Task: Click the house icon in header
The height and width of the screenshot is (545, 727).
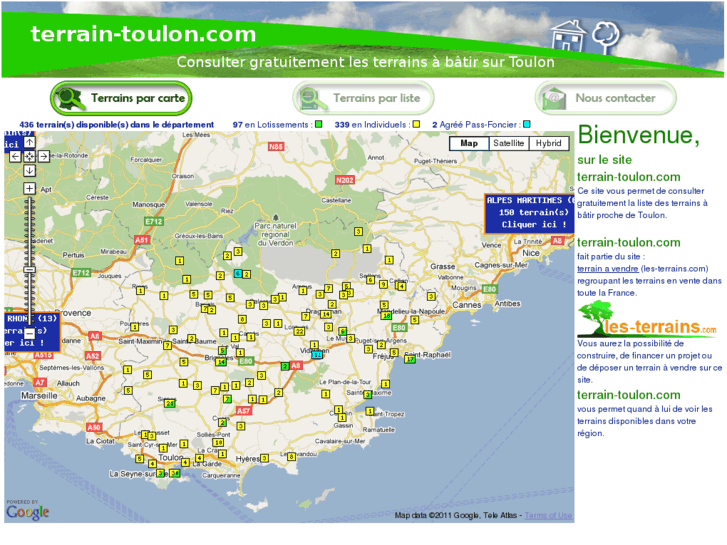Action: click(x=568, y=35)
